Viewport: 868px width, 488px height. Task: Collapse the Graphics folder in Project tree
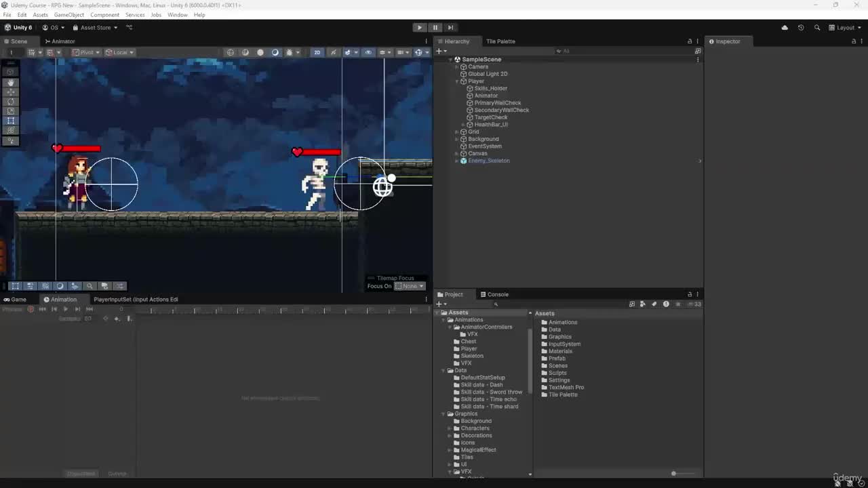tap(443, 414)
